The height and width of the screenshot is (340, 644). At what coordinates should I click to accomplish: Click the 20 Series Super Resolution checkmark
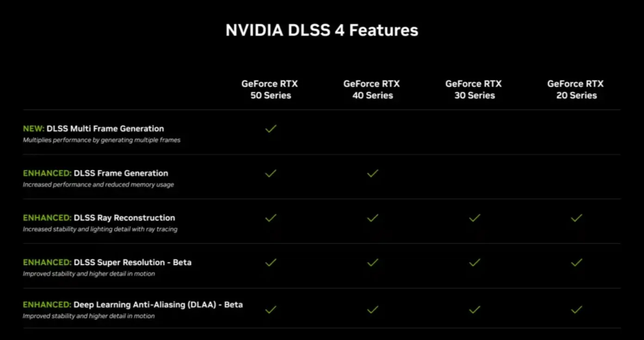[x=576, y=263]
